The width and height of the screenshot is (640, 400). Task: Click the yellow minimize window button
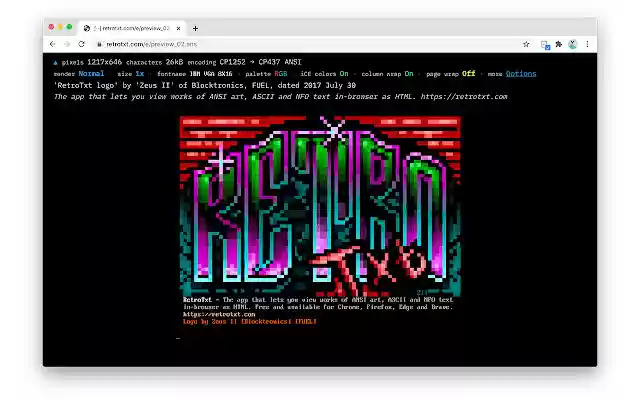tap(60, 27)
